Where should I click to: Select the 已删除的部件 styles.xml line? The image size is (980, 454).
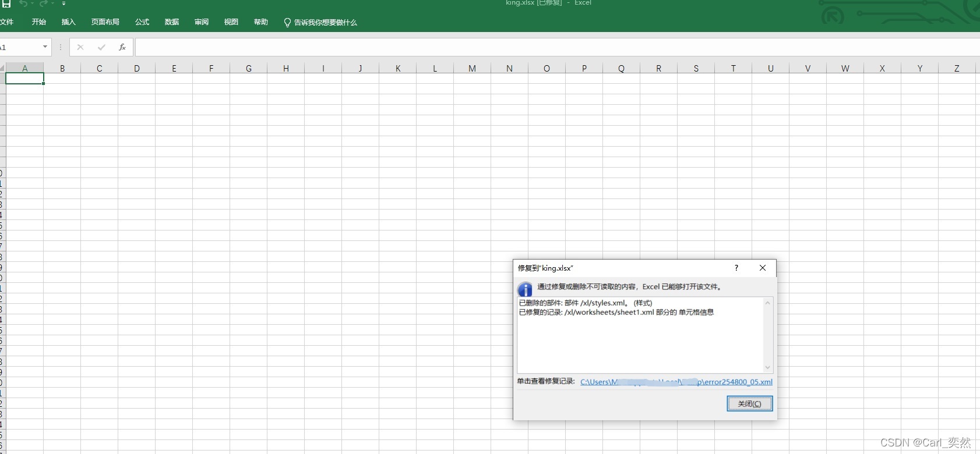point(586,303)
